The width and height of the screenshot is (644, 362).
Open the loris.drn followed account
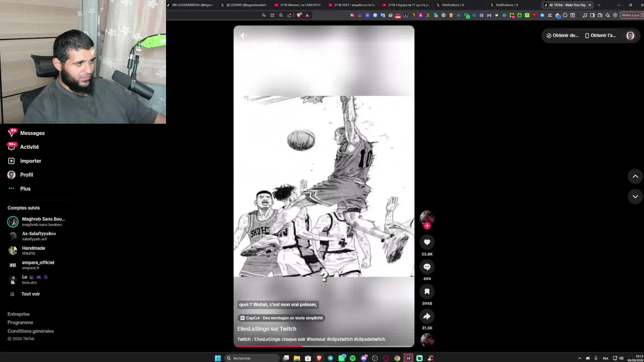[28, 280]
